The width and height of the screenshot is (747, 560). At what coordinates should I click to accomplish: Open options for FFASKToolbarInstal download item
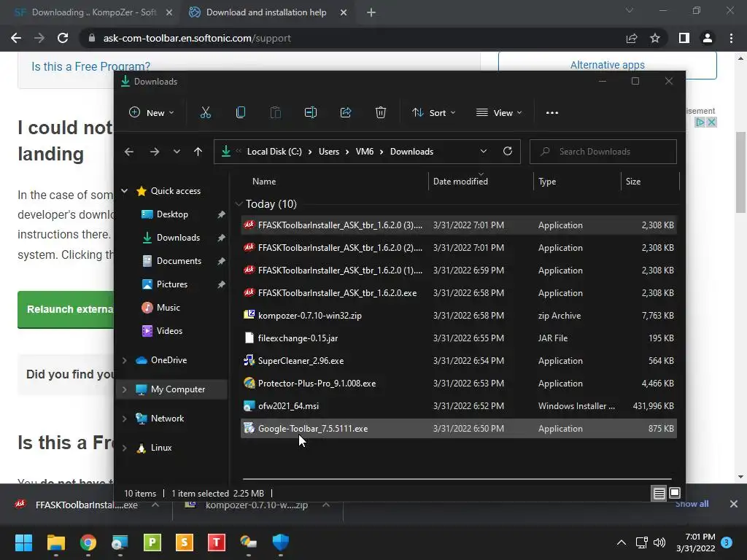coord(155,505)
